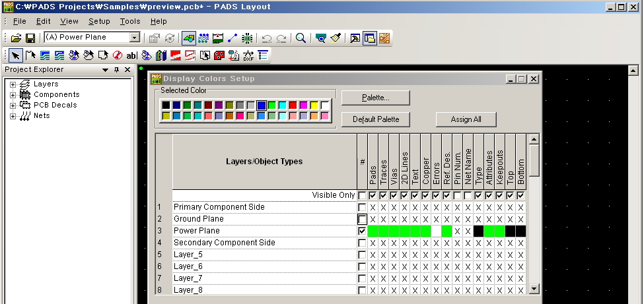Click the Undo arrow icon
644x304 pixels.
267,38
